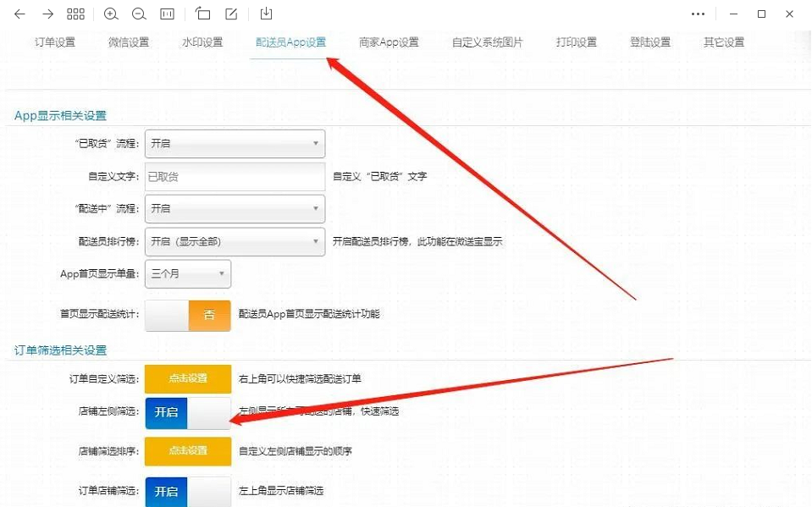Zoom in with the magnifier plus icon

click(x=111, y=14)
